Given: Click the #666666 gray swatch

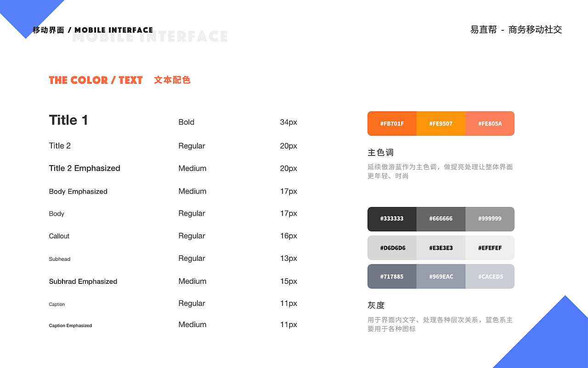Looking at the screenshot, I should pyautogui.click(x=441, y=219).
